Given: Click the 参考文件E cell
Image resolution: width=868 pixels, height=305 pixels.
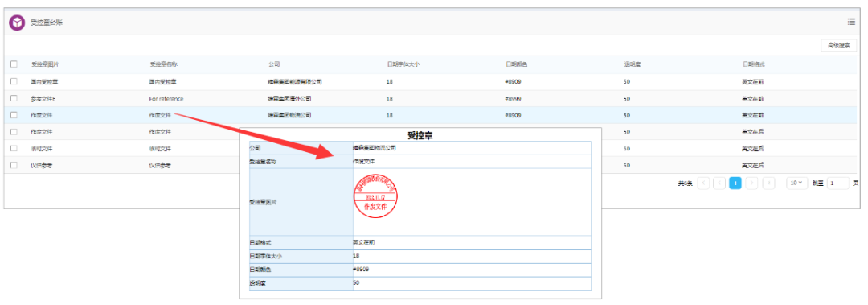Looking at the screenshot, I should point(43,99).
